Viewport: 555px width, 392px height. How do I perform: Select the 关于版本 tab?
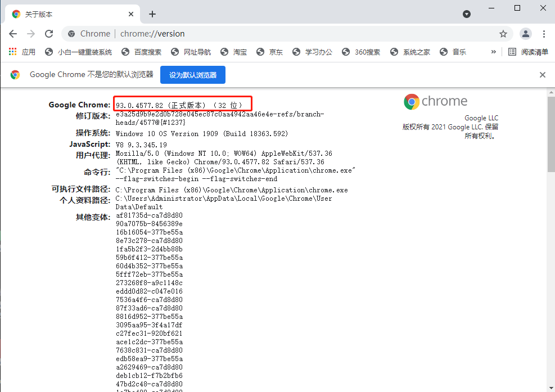73,14
